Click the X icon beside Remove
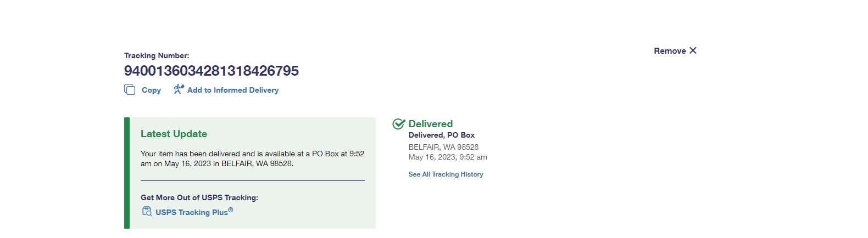This screenshot has height=238, width=868. coord(693,50)
